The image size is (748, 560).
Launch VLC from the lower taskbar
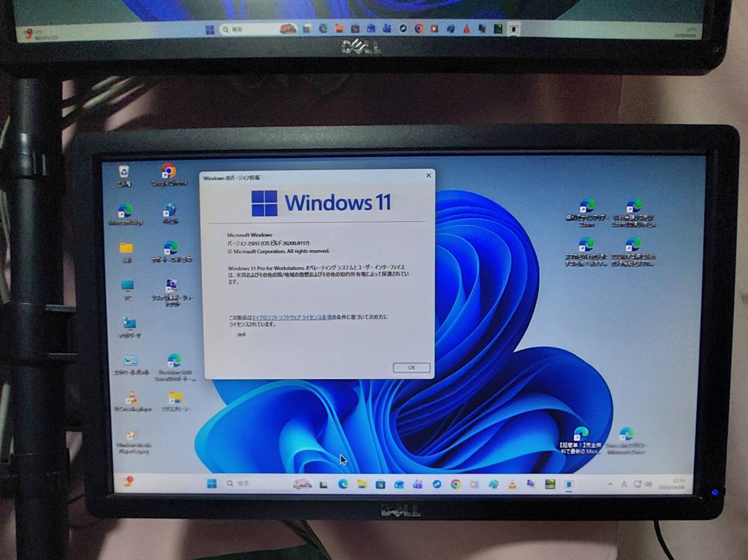(512, 483)
